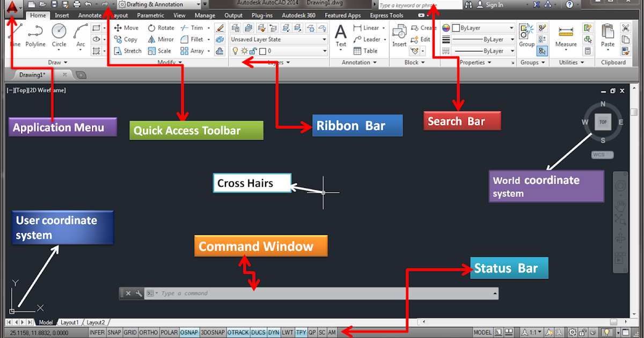
Task: Expand the Draw panel
Action: pos(57,63)
